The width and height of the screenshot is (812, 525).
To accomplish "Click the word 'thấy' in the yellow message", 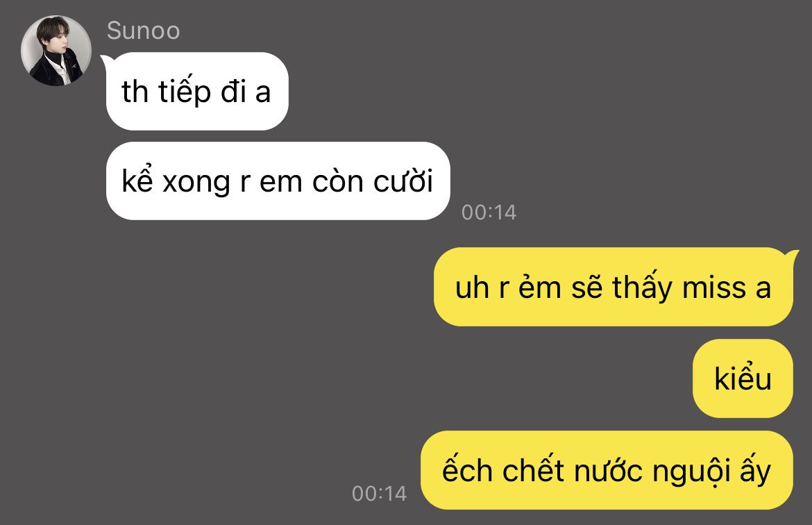I will click(642, 287).
